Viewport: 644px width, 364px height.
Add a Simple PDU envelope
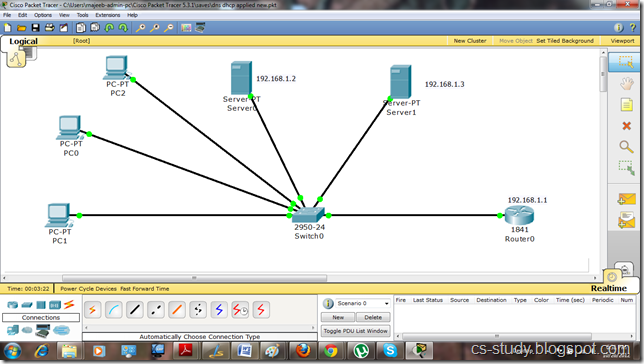(626, 199)
